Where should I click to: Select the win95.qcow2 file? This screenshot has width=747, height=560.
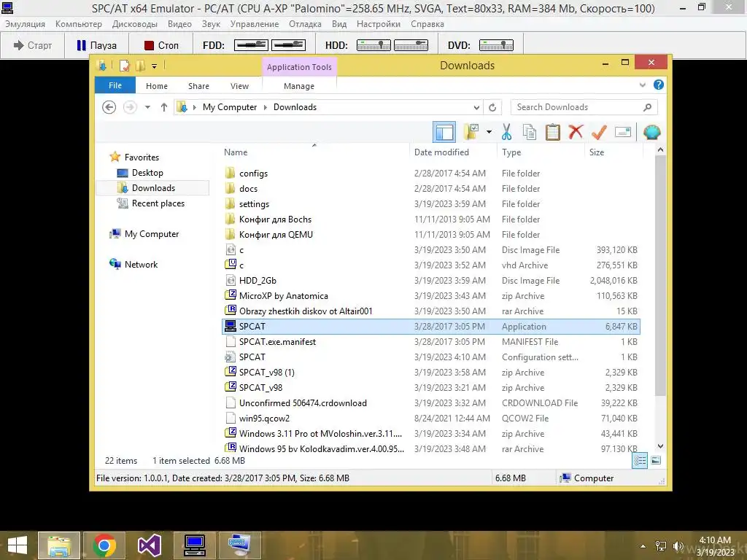tap(431, 418)
